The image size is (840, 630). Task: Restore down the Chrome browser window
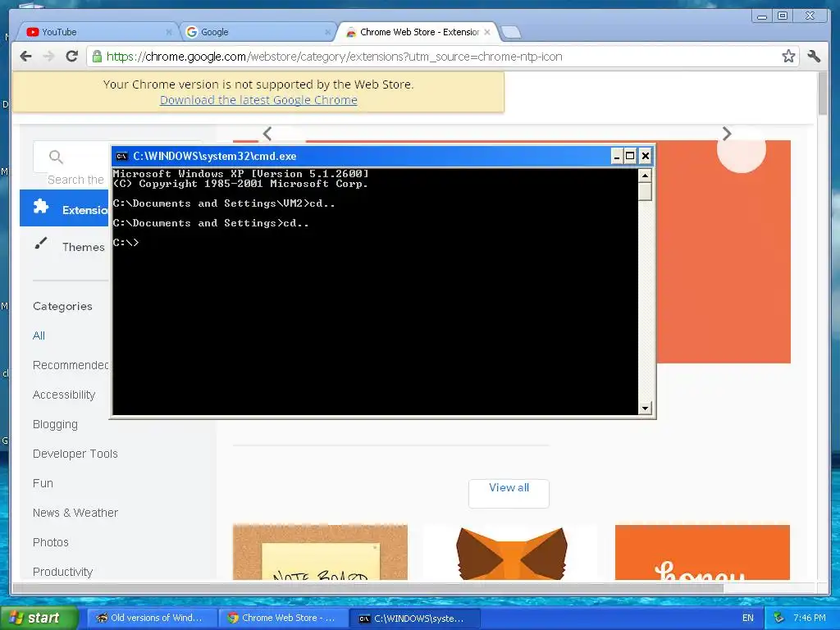(783, 16)
